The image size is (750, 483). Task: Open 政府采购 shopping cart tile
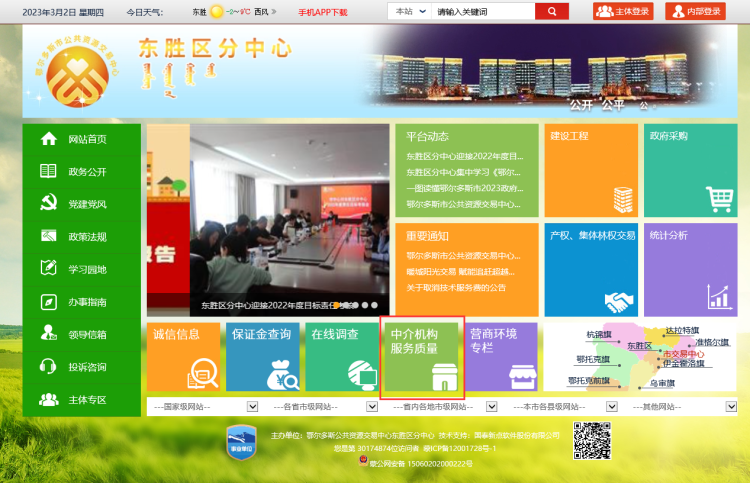tap(690, 169)
